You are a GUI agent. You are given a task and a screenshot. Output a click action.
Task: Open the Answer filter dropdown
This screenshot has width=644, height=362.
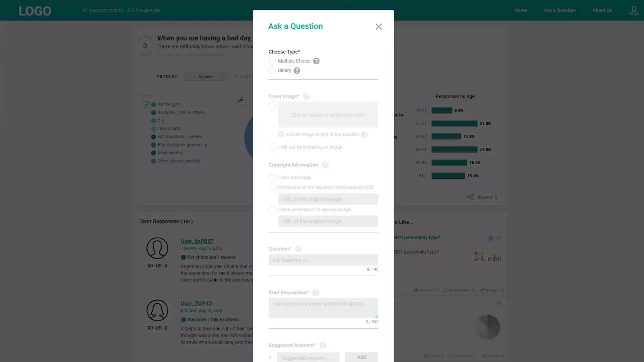click(206, 76)
